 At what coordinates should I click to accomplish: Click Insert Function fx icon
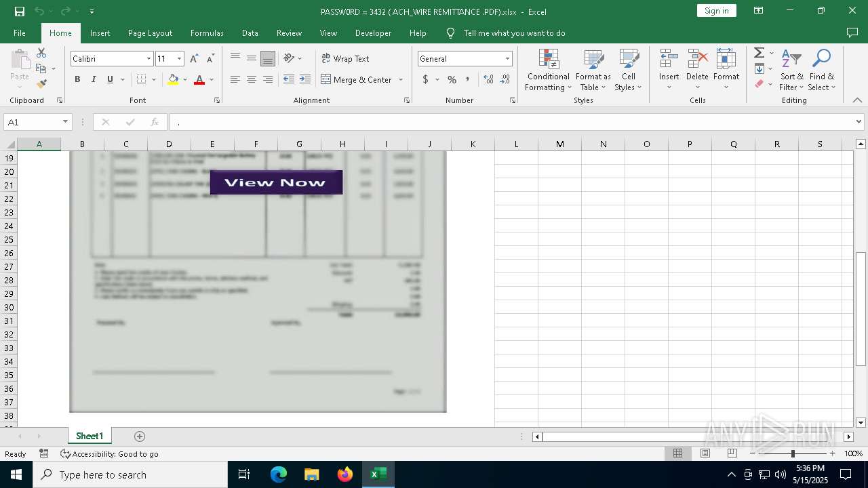(155, 122)
